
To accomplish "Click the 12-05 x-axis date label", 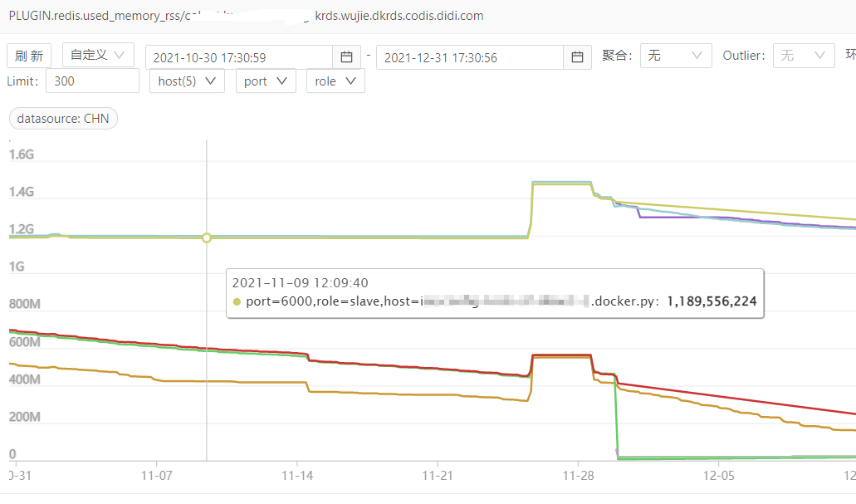I will click(719, 476).
